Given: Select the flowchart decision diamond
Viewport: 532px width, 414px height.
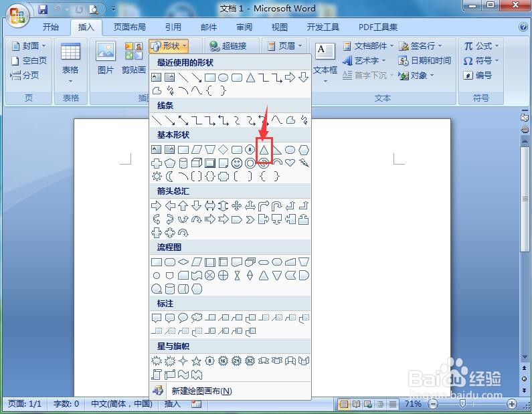Looking at the screenshot, I should click(183, 262).
